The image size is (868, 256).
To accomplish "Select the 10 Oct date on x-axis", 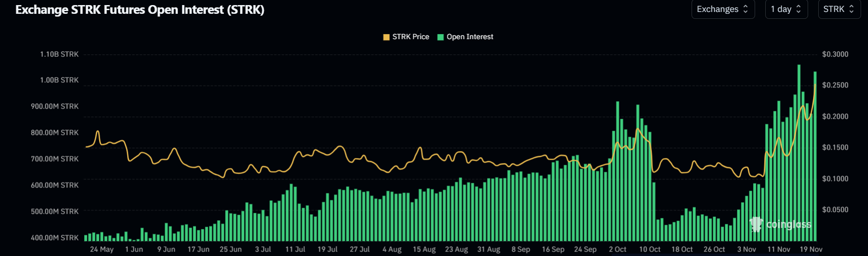I will pos(650,249).
